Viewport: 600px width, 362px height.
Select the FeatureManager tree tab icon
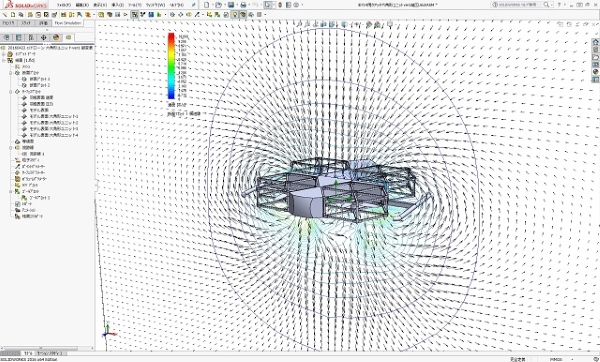point(7,37)
